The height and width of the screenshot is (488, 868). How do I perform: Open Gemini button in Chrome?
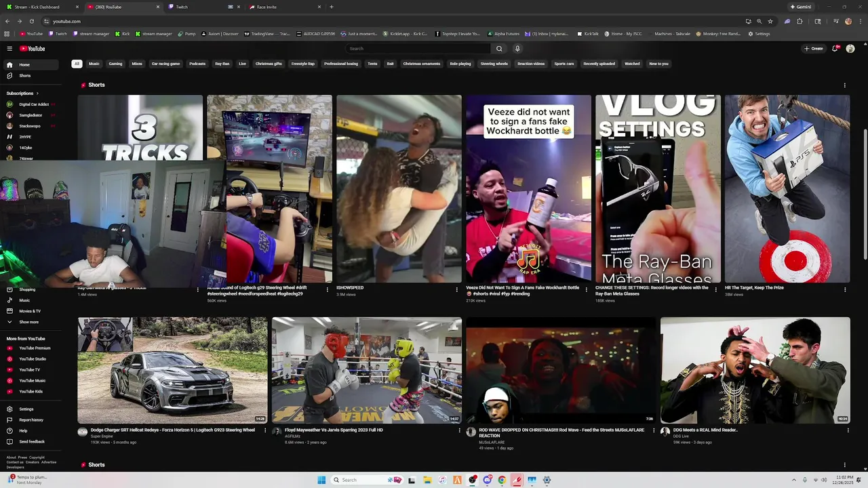point(801,7)
